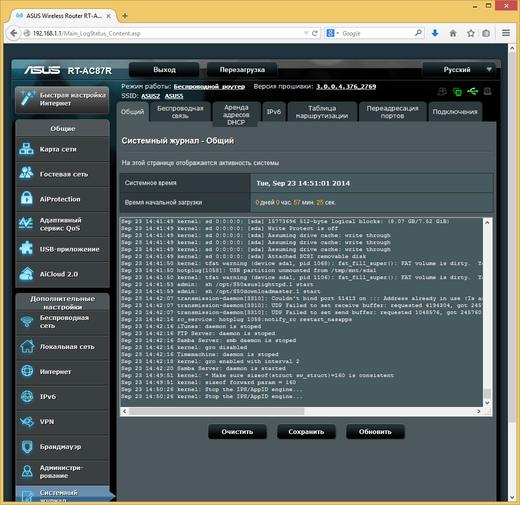Switch to Беспроводная связь tab

[180, 112]
